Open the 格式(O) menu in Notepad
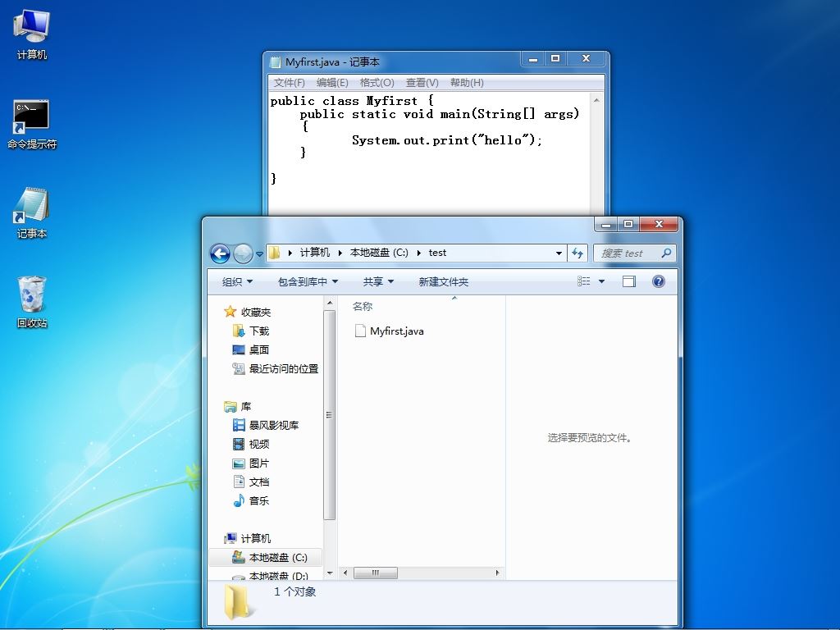This screenshot has height=630, width=840. coord(377,83)
